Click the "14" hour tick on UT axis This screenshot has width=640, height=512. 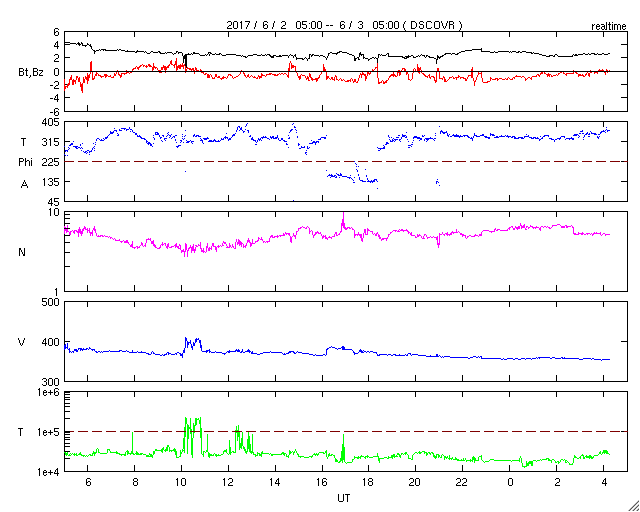(275, 481)
